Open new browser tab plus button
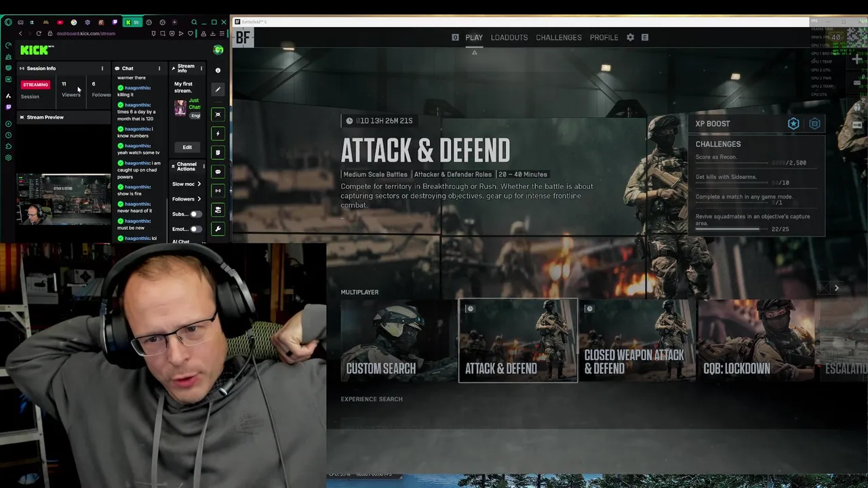The image size is (868, 488). [174, 22]
